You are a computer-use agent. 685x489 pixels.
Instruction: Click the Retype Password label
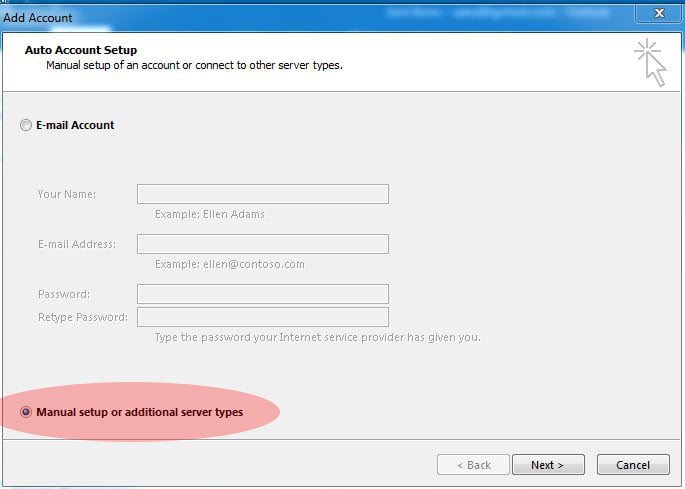[x=83, y=317]
